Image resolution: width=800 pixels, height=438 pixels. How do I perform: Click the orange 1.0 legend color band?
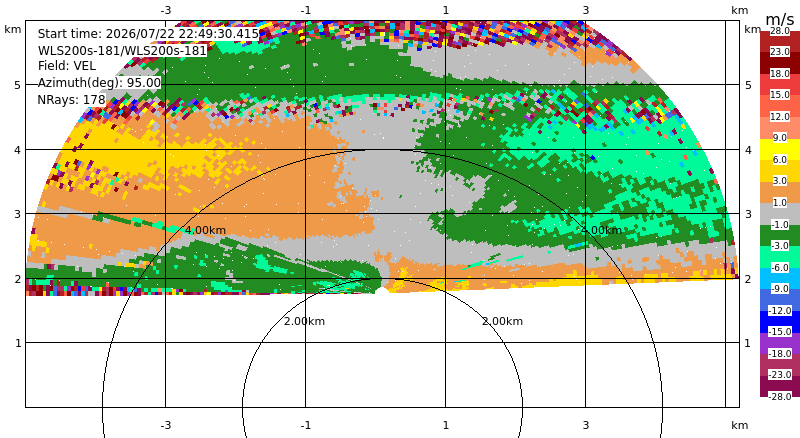click(x=780, y=192)
